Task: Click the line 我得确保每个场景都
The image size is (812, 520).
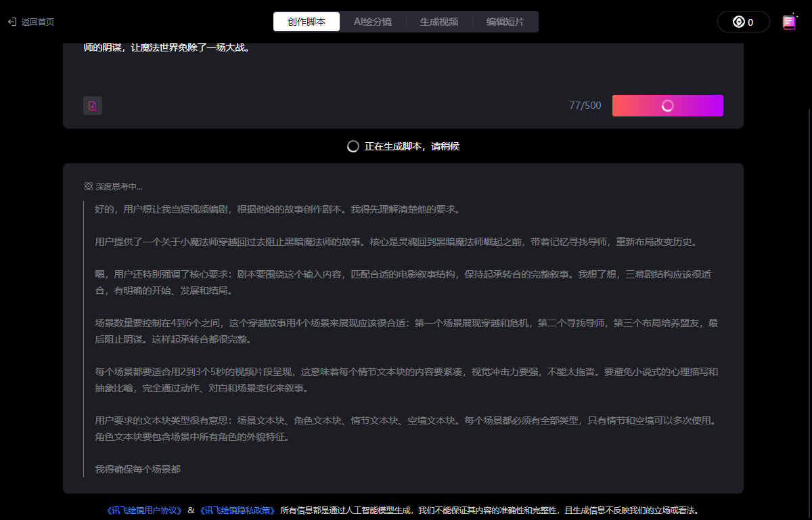Action: point(137,469)
